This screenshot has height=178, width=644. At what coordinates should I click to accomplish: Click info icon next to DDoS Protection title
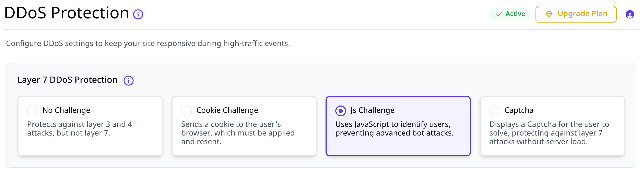click(x=138, y=14)
